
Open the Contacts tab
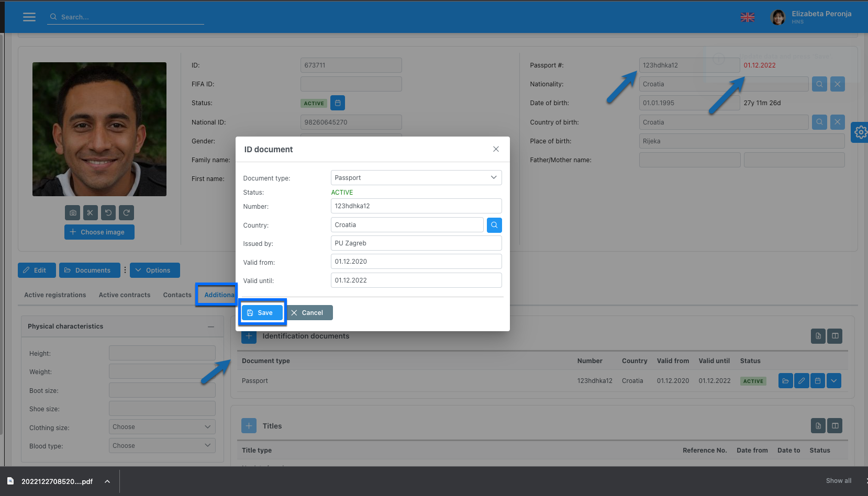[x=177, y=295]
